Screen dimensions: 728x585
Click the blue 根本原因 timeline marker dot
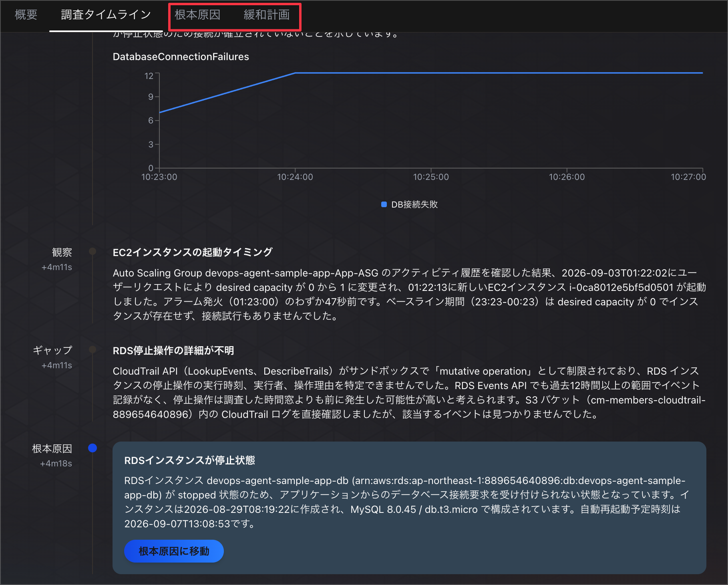pyautogui.click(x=93, y=448)
